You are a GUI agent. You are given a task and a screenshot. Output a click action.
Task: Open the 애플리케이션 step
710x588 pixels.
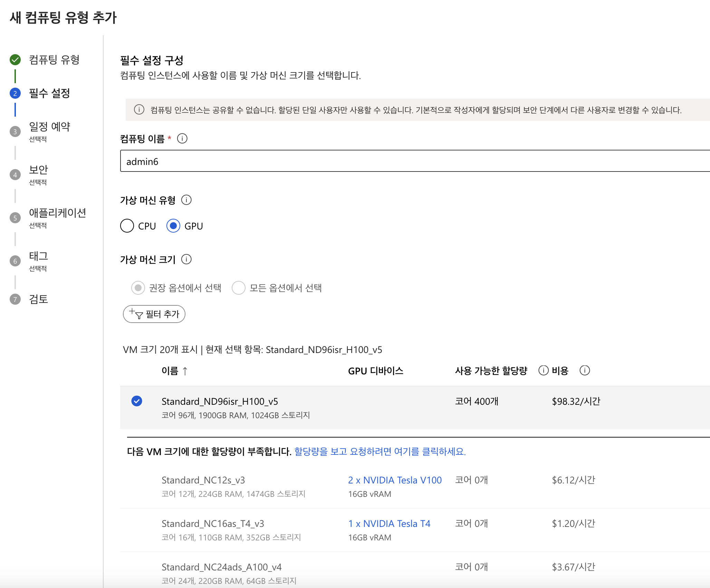pos(57,213)
